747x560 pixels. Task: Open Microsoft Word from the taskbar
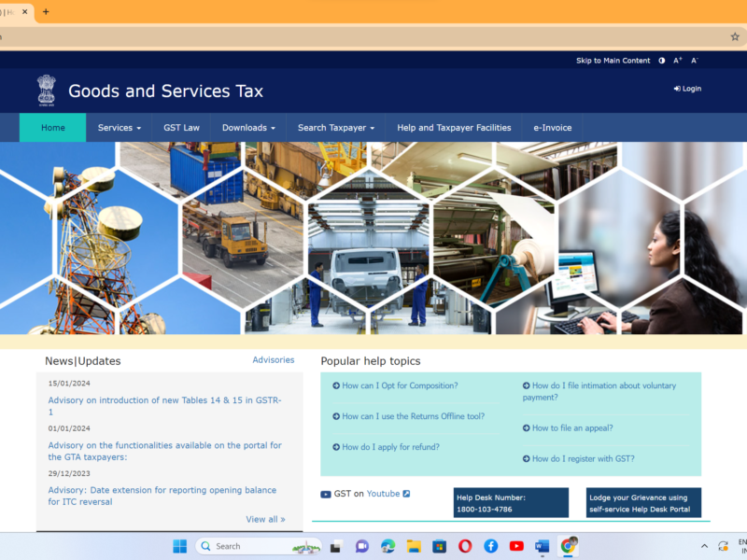[543, 546]
